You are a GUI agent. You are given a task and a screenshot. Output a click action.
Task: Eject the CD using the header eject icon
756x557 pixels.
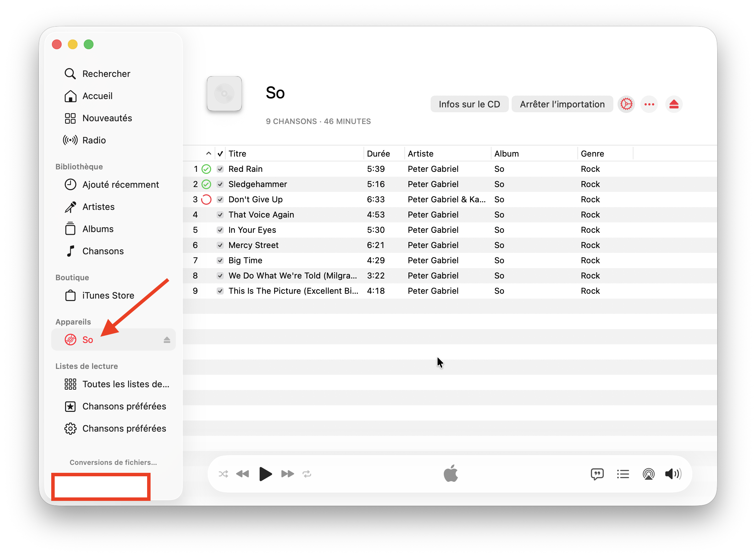coord(674,104)
